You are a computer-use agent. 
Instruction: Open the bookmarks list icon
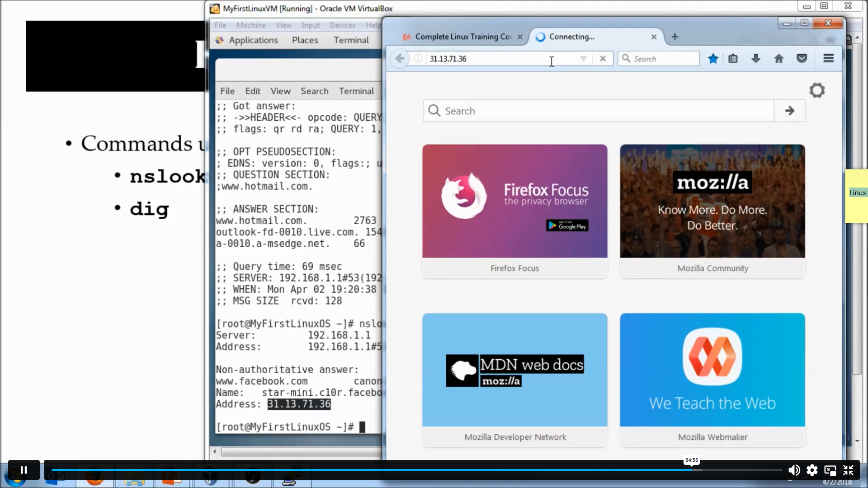pos(733,59)
